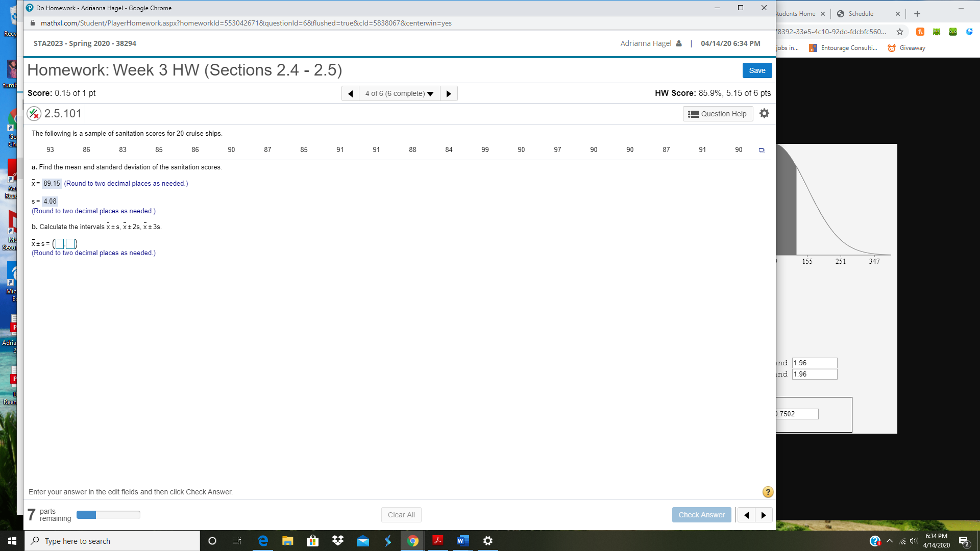Click the bookmark star in the address bar

click(900, 32)
